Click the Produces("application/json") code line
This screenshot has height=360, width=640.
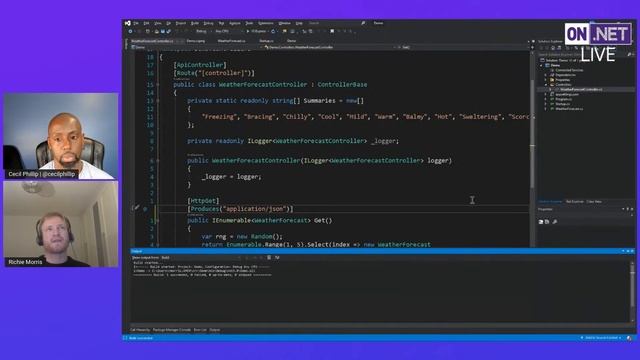point(240,209)
